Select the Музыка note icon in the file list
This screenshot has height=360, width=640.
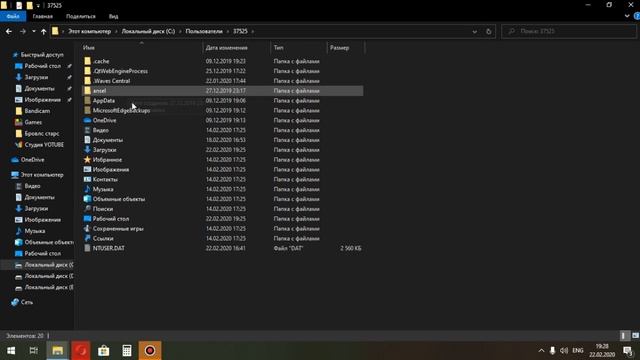pyautogui.click(x=87, y=189)
